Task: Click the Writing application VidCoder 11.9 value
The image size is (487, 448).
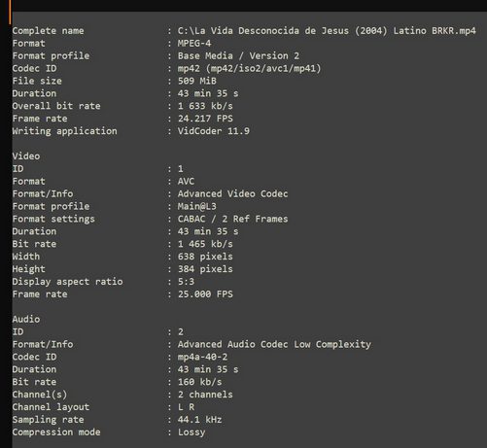Action: point(214,131)
